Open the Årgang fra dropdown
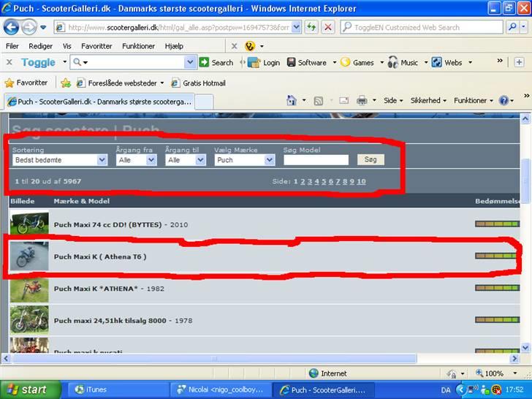Screen dimensions: 532x399 pyautogui.click(x=136, y=160)
